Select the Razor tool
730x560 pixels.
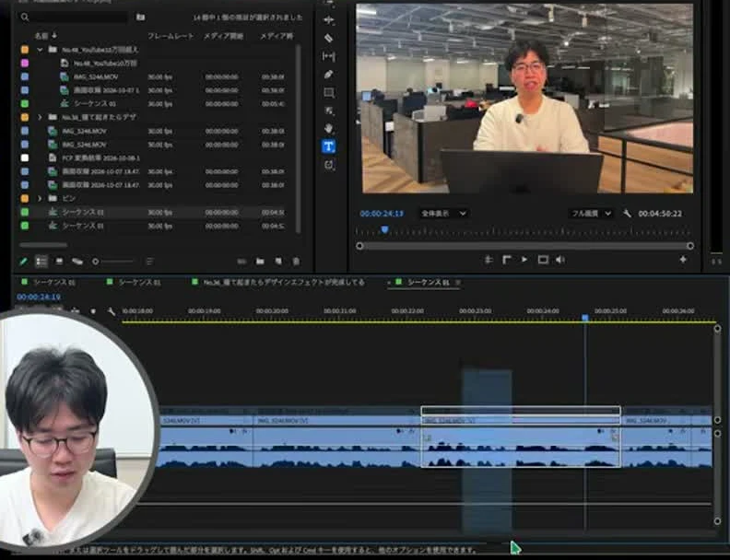pyautogui.click(x=328, y=38)
